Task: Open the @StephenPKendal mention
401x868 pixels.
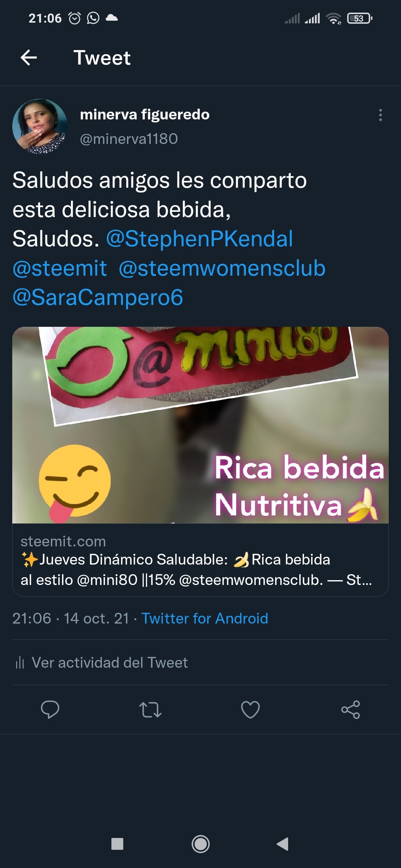Action: click(x=199, y=239)
